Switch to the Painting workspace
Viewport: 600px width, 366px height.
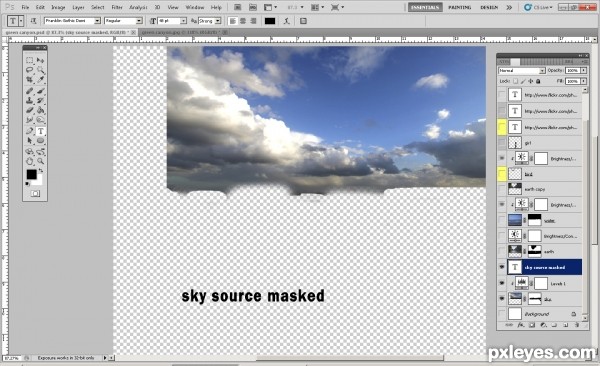[460, 7]
